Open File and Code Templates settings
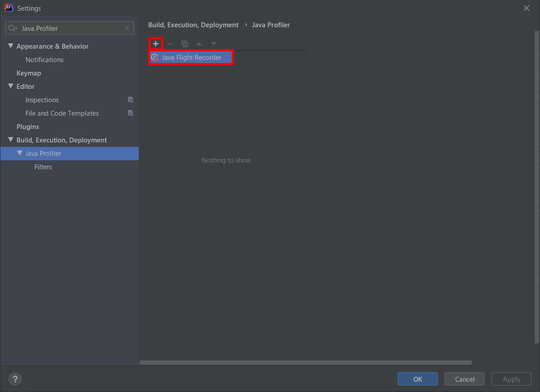 tap(62, 113)
